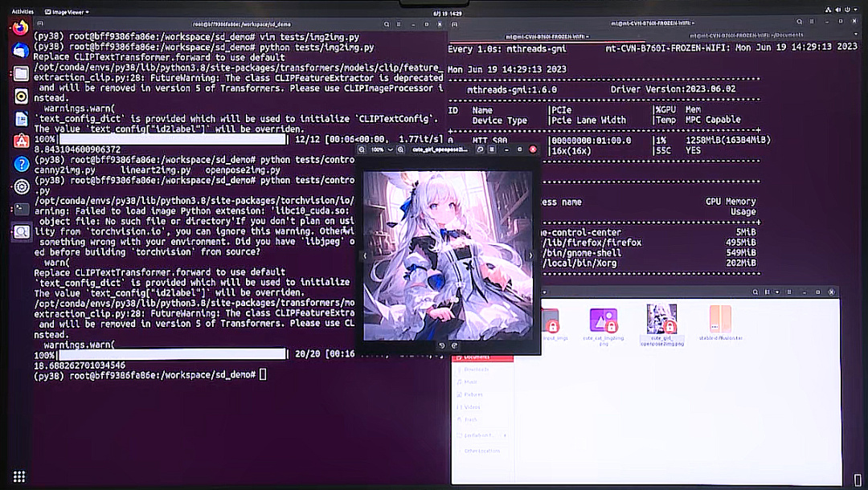This screenshot has width=868, height=490.
Task: Open the Settings gear in dock
Action: click(x=21, y=186)
